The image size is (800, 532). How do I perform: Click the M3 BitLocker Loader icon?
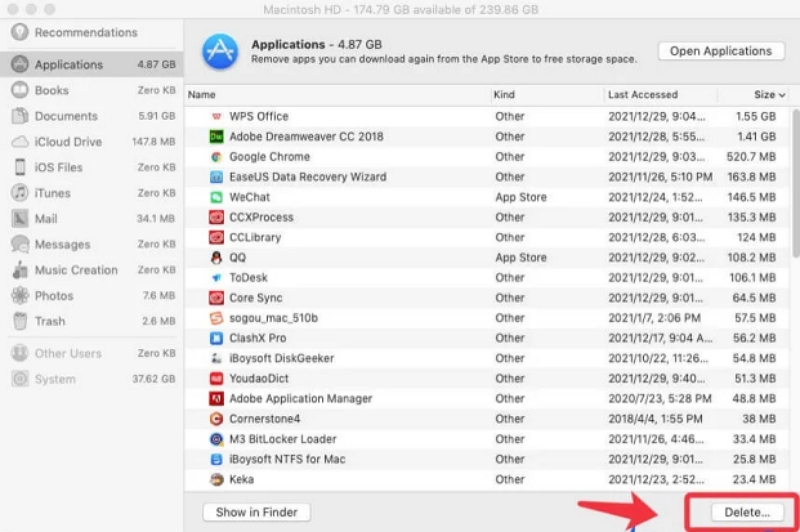click(216, 439)
